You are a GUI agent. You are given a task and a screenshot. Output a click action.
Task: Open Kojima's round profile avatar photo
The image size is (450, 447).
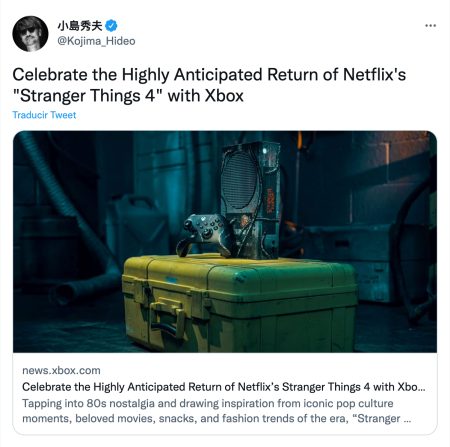pos(30,34)
